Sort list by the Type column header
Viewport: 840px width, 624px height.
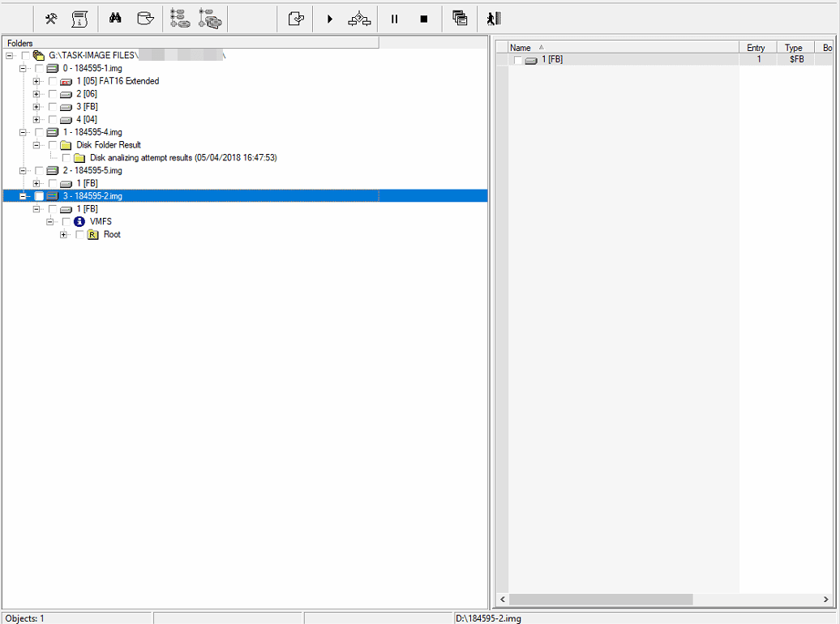coord(795,48)
